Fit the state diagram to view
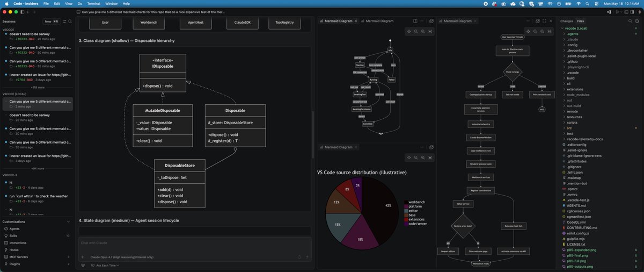 click(x=430, y=31)
